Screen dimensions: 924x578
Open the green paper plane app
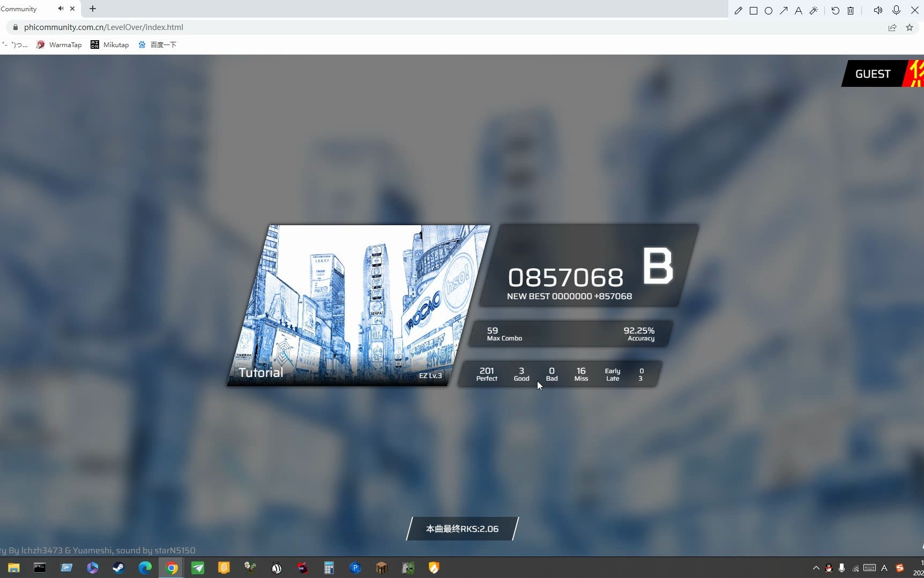(198, 568)
